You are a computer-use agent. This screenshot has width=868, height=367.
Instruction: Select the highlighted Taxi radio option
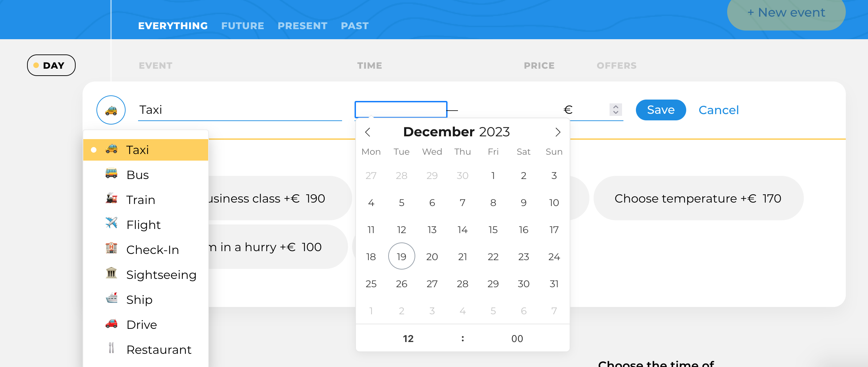(x=146, y=150)
